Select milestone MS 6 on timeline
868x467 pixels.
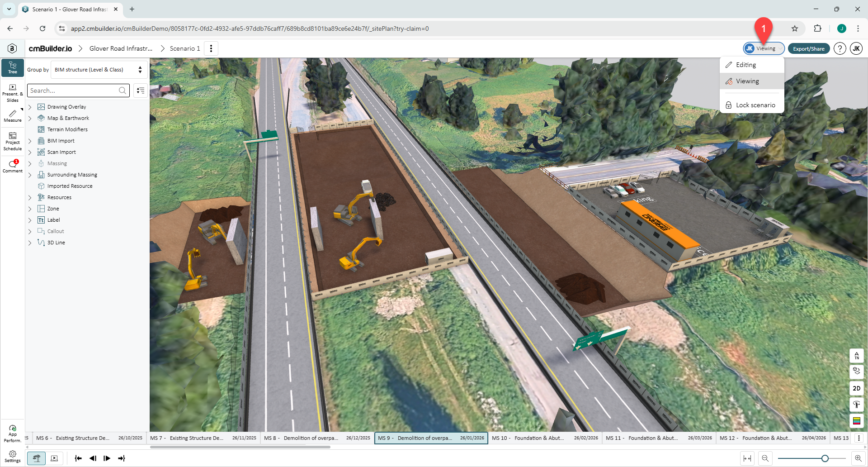click(x=89, y=438)
